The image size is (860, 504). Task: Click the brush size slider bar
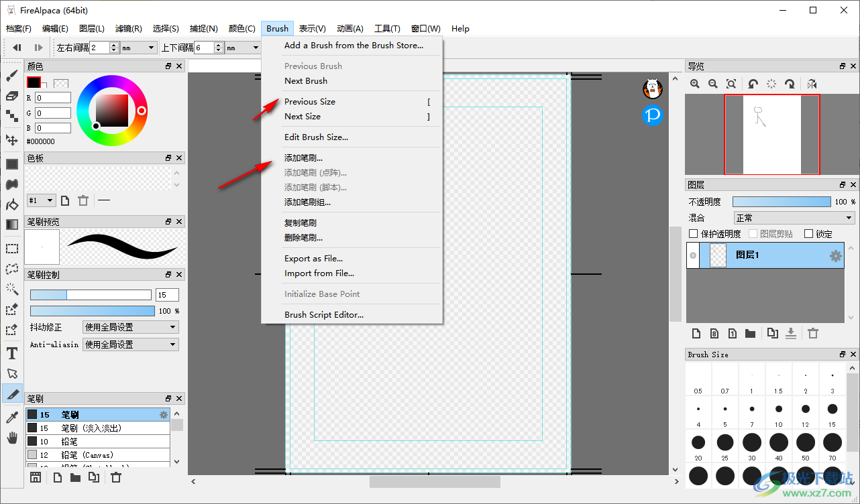(x=91, y=295)
